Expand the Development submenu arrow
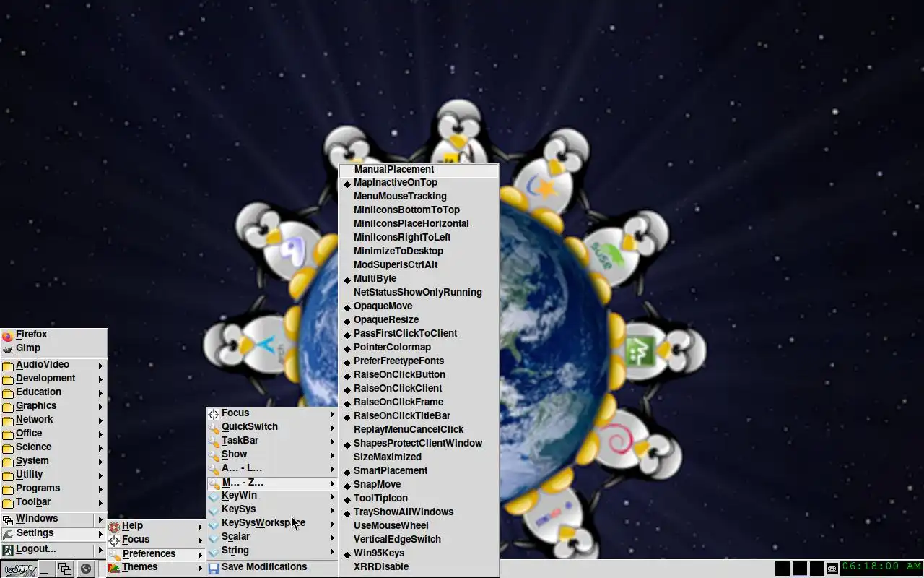924x578 pixels. pos(100,379)
